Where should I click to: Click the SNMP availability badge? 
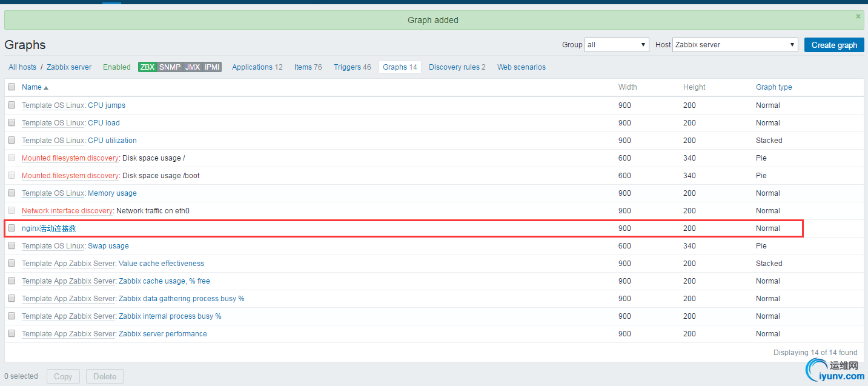pos(170,67)
